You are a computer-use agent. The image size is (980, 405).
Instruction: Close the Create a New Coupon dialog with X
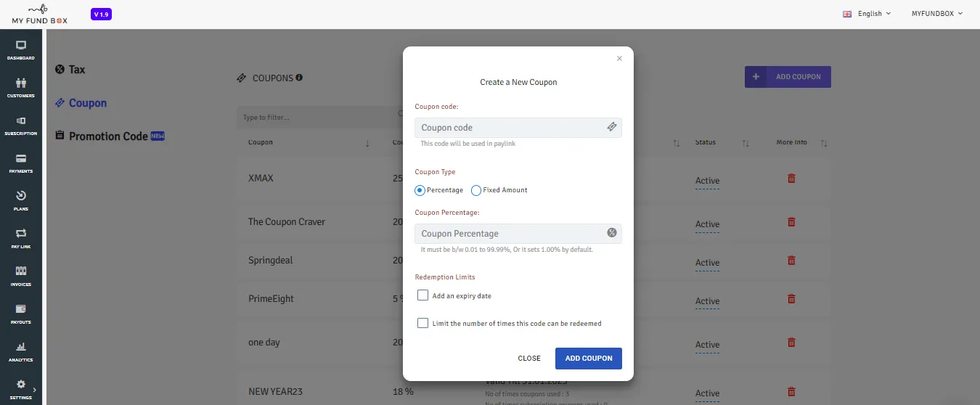[x=619, y=58]
